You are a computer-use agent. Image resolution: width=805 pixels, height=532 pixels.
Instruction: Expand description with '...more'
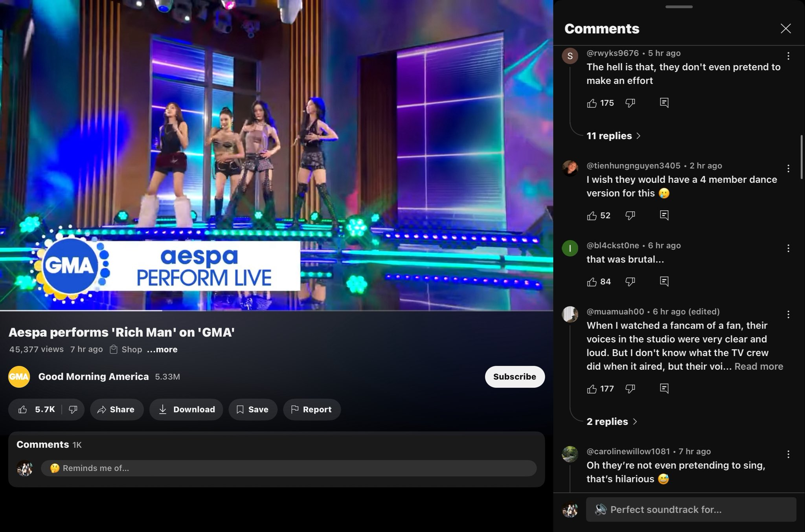pos(162,349)
